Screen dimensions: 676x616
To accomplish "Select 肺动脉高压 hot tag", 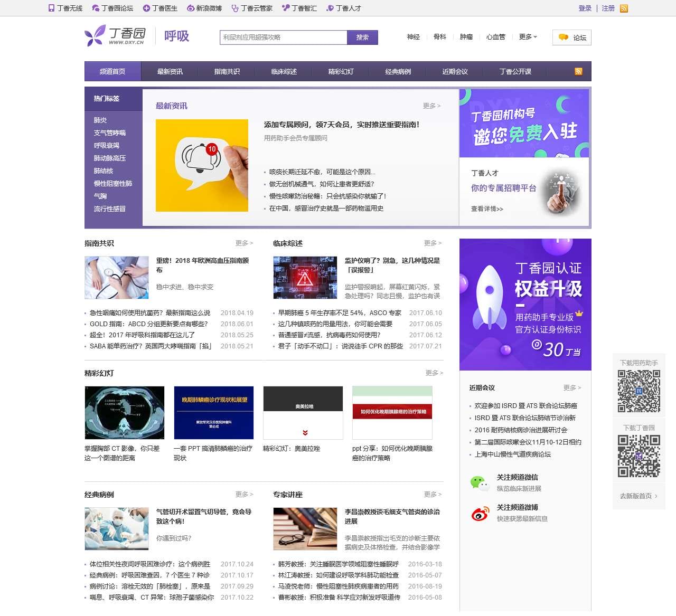I will (110, 158).
